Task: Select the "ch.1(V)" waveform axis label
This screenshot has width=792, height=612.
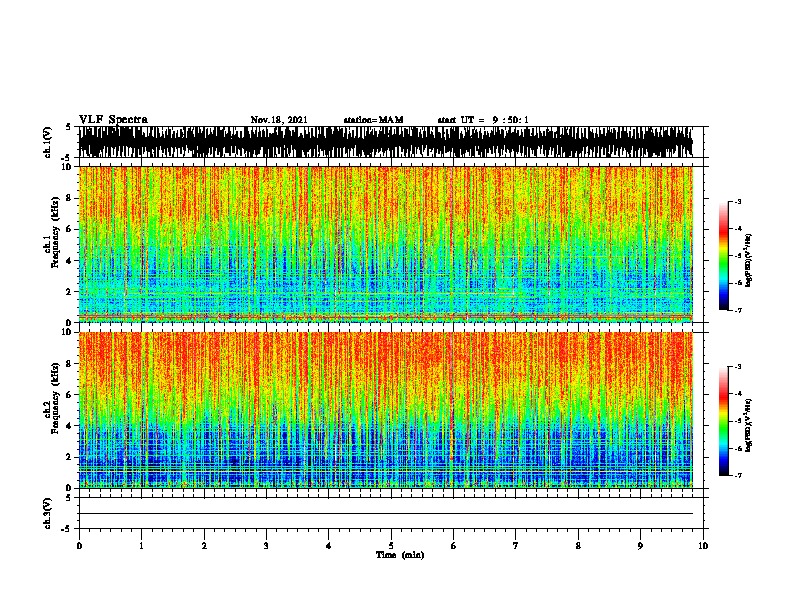Action: point(48,142)
